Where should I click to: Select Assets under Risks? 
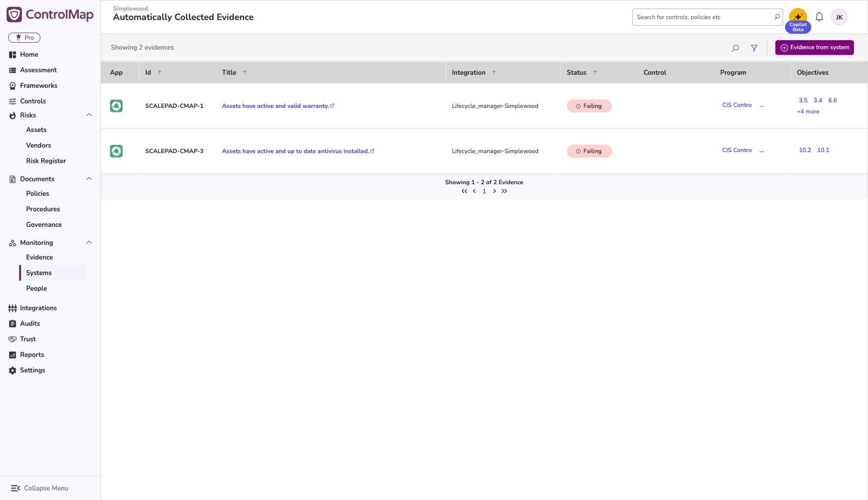(x=36, y=130)
